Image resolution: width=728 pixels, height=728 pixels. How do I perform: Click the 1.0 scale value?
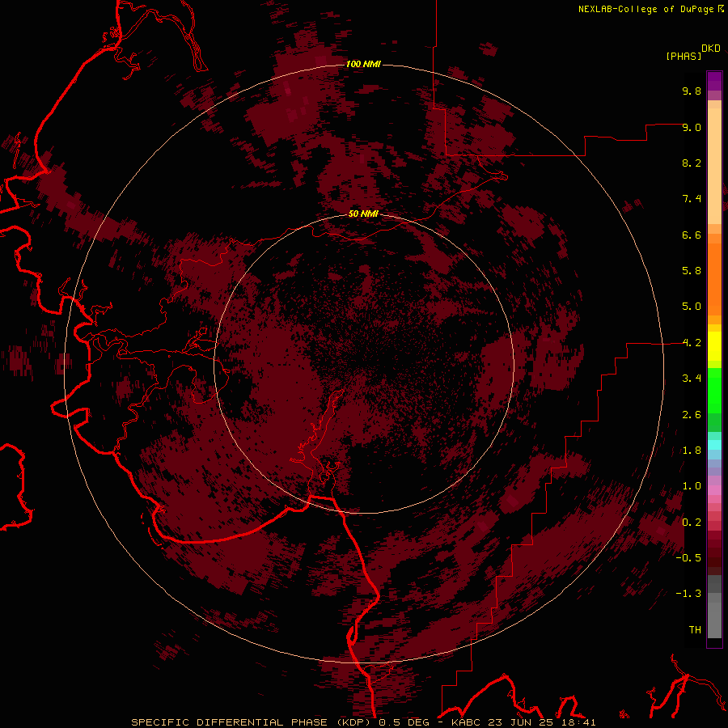(692, 486)
